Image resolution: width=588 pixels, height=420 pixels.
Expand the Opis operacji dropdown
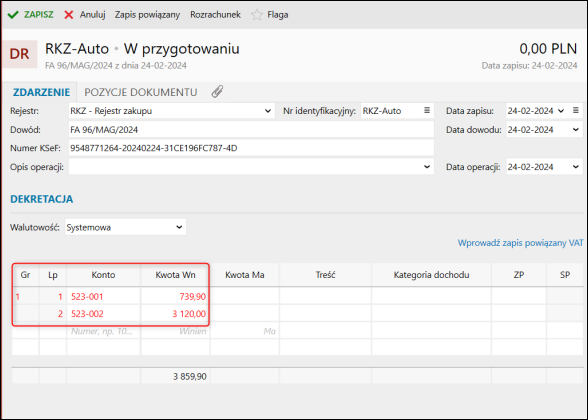click(x=427, y=167)
